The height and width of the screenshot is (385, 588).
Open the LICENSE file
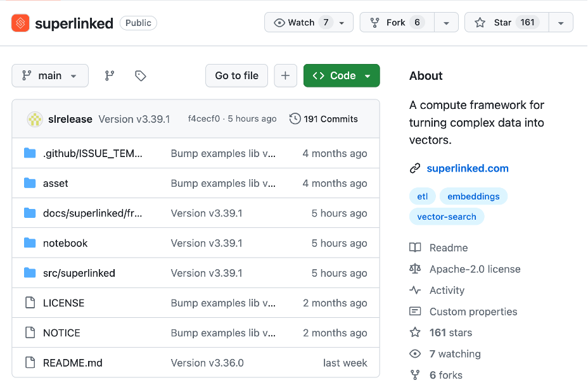pyautogui.click(x=63, y=303)
